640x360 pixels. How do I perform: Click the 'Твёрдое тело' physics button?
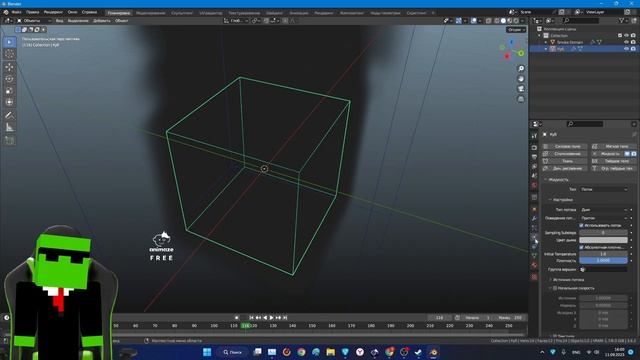[x=613, y=161]
